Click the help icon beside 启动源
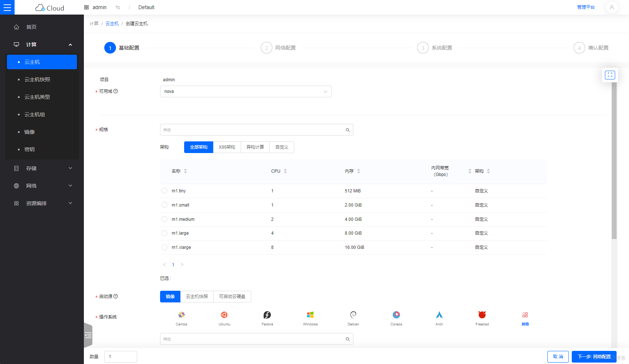629x364 pixels. coord(116,296)
